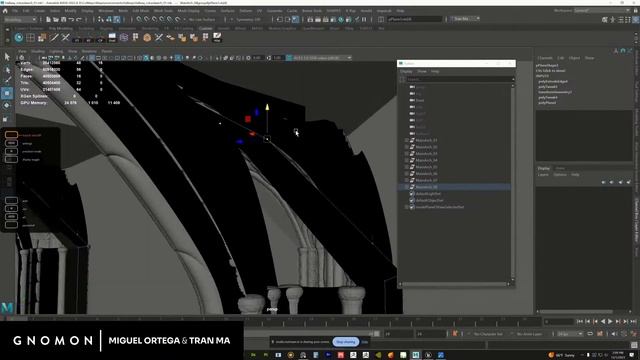The height and width of the screenshot is (360, 640).
Task: Switch to the Anim tab in Layer Editor
Action: point(560,168)
